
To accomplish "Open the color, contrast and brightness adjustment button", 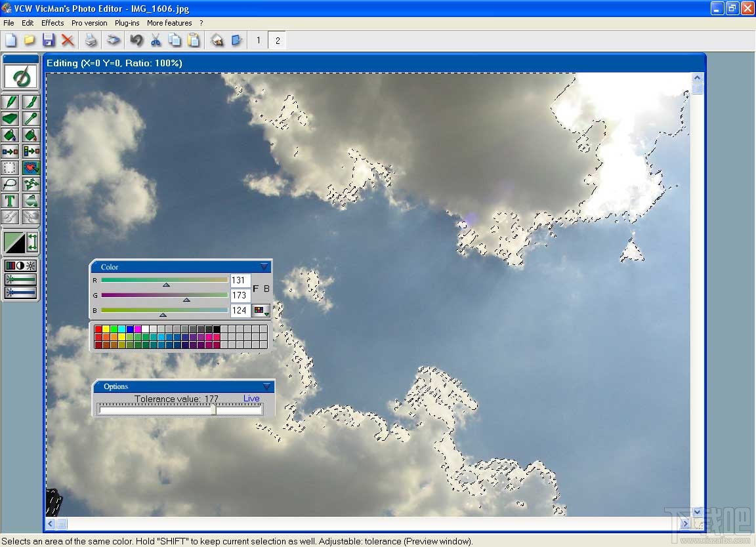I will point(20,266).
